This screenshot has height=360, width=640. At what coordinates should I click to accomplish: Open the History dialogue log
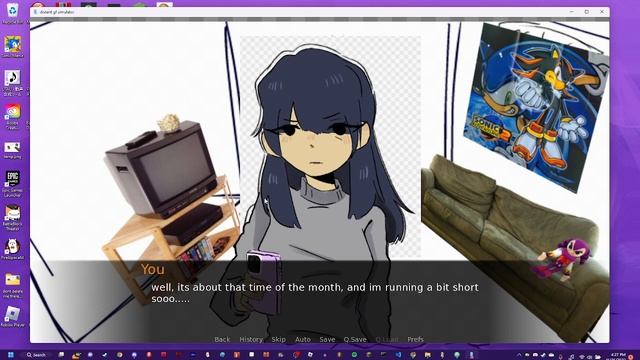pos(251,339)
